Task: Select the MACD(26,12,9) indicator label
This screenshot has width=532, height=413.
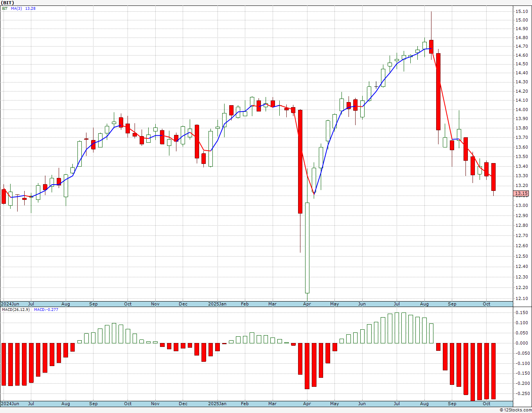Action: tap(15, 309)
